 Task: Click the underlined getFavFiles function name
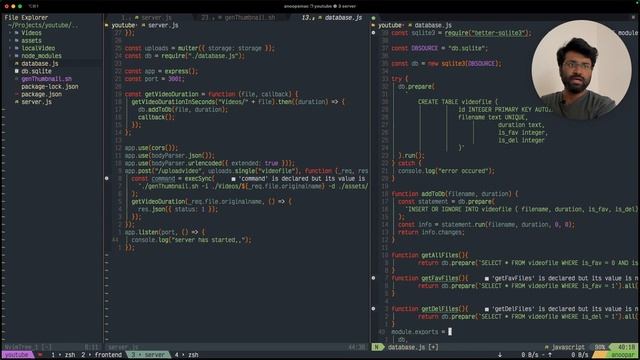(x=440, y=278)
